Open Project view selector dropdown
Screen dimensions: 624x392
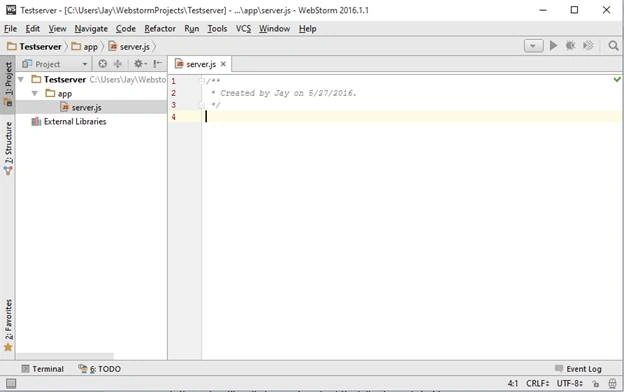coord(55,64)
